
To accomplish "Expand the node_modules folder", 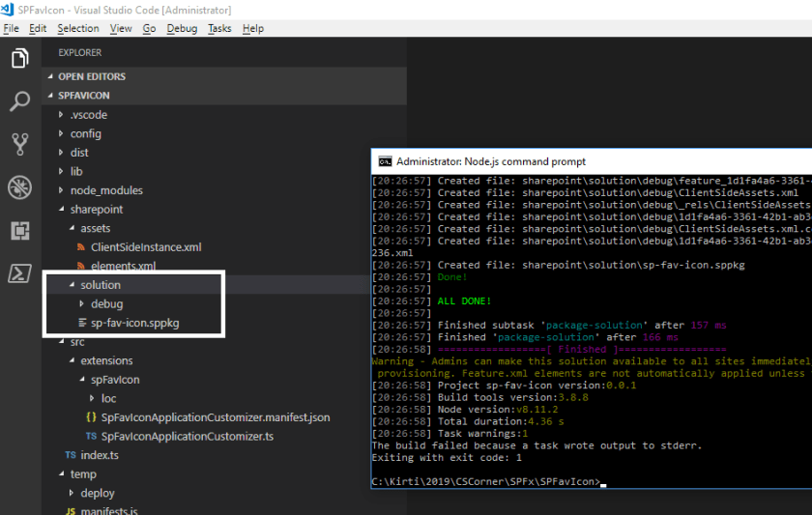I will point(106,190).
